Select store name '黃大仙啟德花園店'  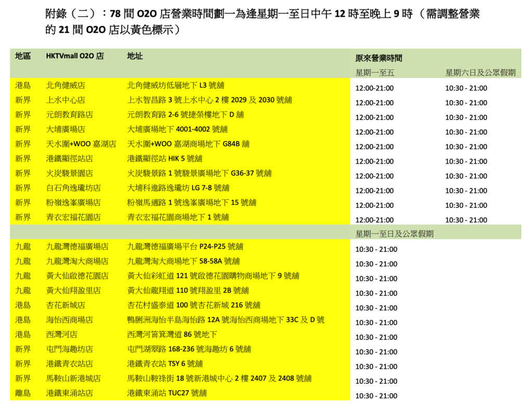coord(77,276)
